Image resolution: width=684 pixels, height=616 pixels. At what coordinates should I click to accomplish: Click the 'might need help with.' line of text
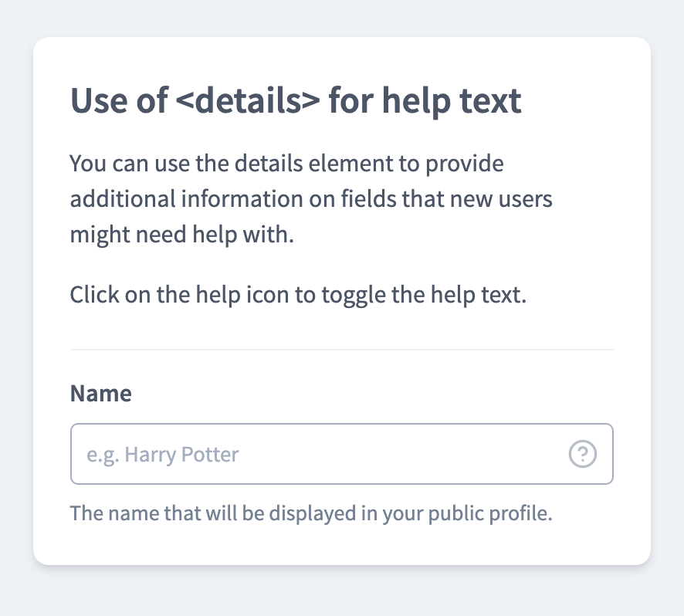tap(182, 235)
